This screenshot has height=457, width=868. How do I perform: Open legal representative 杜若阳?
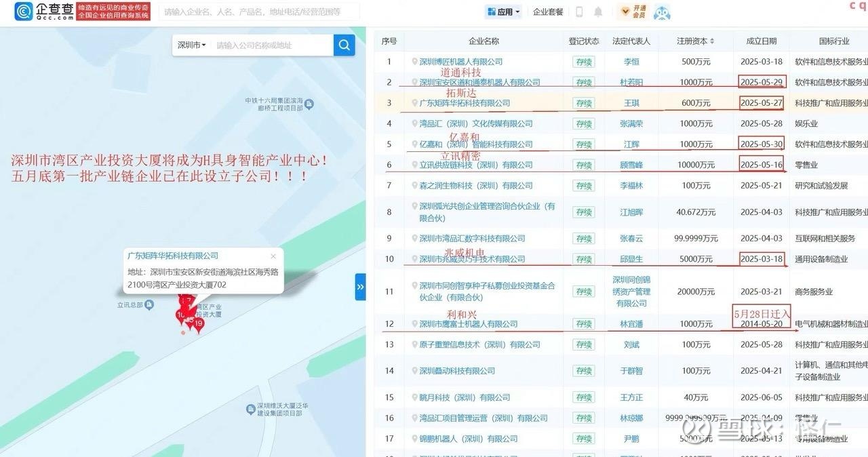[631, 83]
